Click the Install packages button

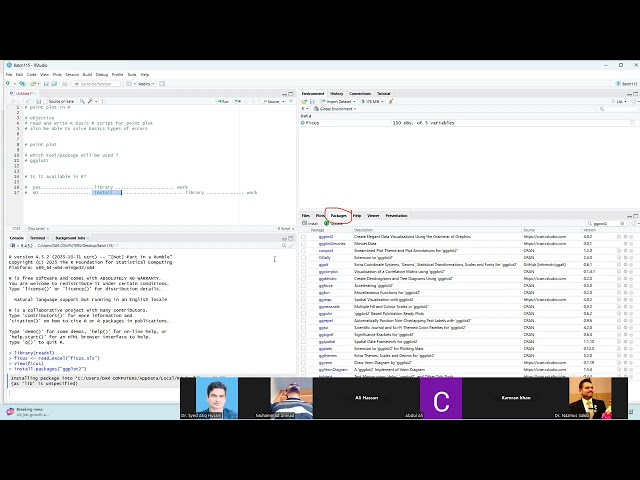tap(311, 223)
